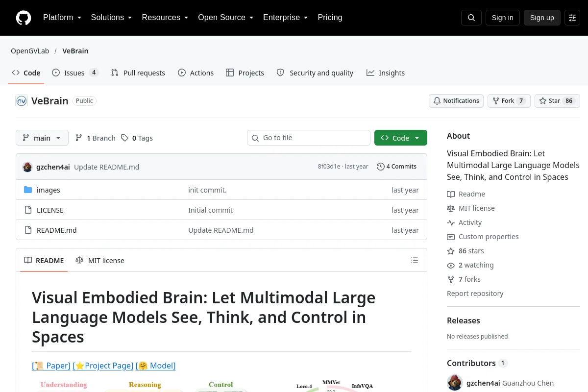
Task: Open gzchen4ai author name in commit bar
Action: tap(53, 167)
